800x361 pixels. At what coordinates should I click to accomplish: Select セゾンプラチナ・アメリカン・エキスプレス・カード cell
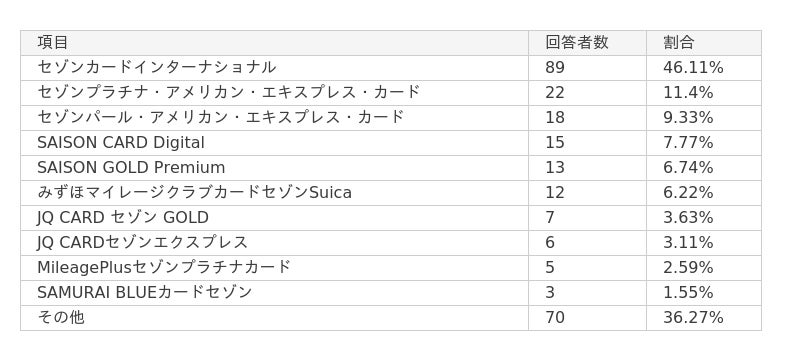274,93
